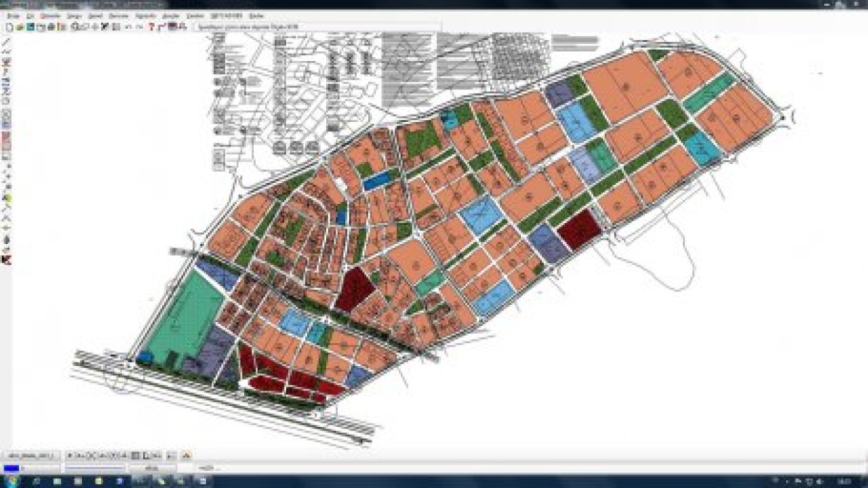Toggle the grid button in bottom status toolbar
Image resolution: width=868 pixels, height=488 pixels.
tap(136, 455)
